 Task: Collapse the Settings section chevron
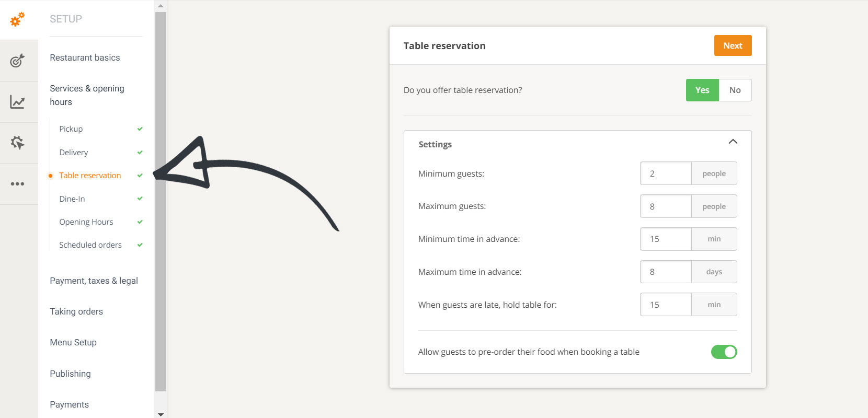click(x=733, y=142)
